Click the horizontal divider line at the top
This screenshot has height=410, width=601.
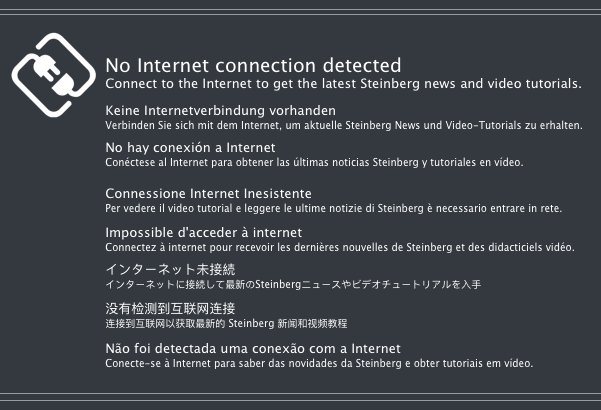[300, 12]
